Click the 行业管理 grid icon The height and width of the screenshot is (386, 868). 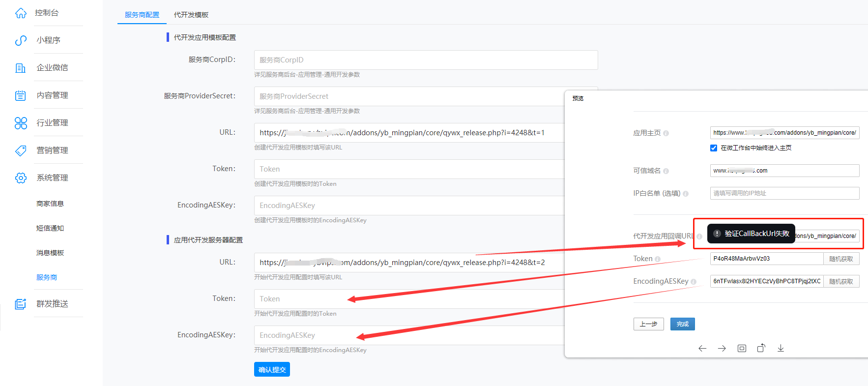(x=21, y=123)
